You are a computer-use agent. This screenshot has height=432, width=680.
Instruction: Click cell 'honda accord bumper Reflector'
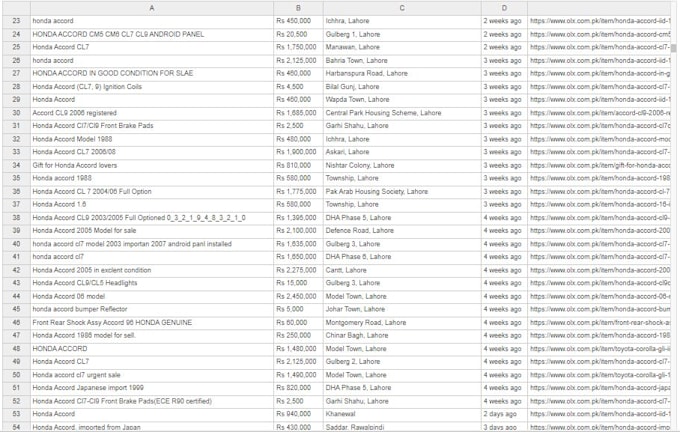pos(152,309)
